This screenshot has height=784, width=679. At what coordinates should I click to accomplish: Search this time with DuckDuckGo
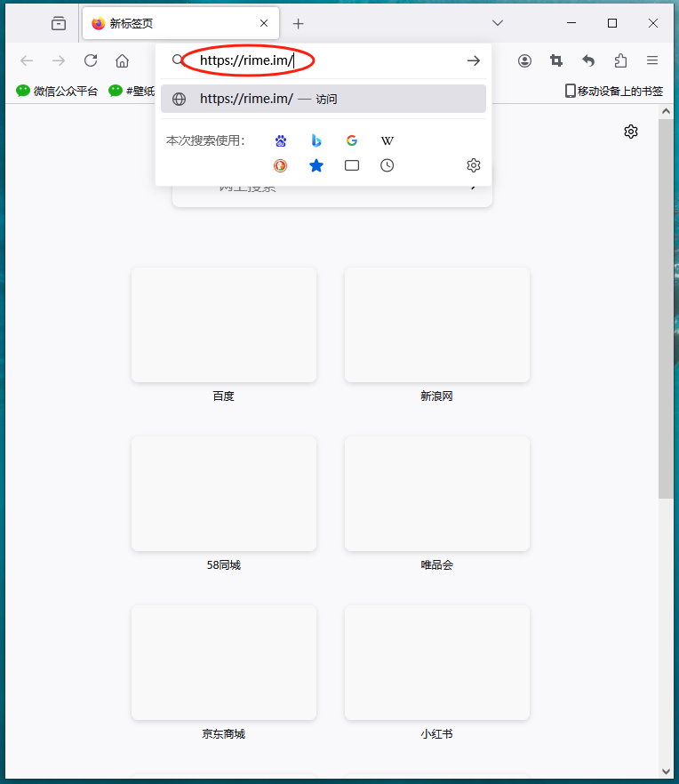pos(281,165)
